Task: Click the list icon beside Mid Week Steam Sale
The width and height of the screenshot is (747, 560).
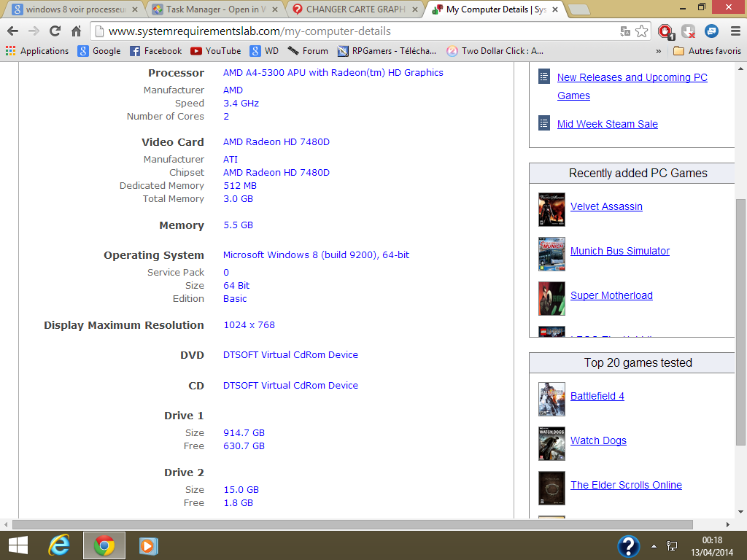Action: [544, 122]
